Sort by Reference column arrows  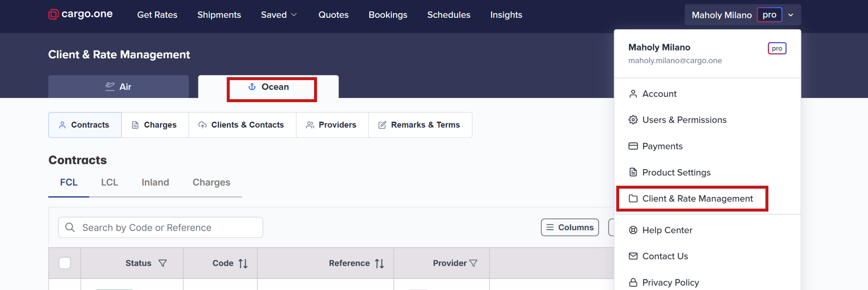click(379, 264)
